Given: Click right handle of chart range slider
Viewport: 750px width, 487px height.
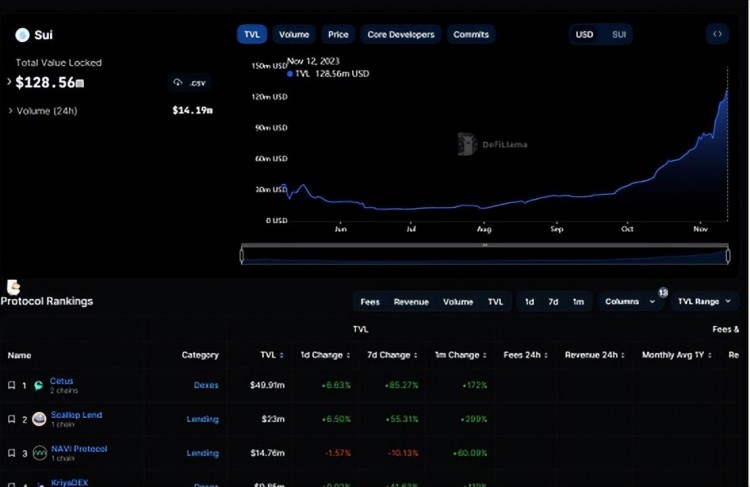Looking at the screenshot, I should pos(728,256).
